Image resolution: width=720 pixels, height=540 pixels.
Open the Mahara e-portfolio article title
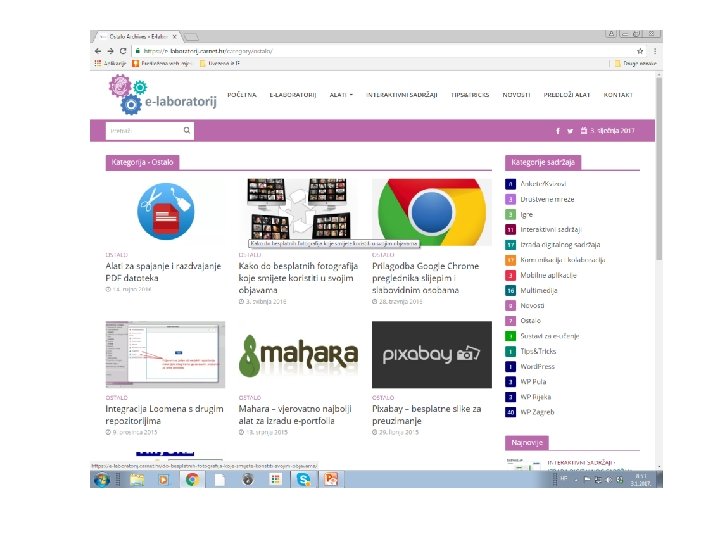click(295, 415)
